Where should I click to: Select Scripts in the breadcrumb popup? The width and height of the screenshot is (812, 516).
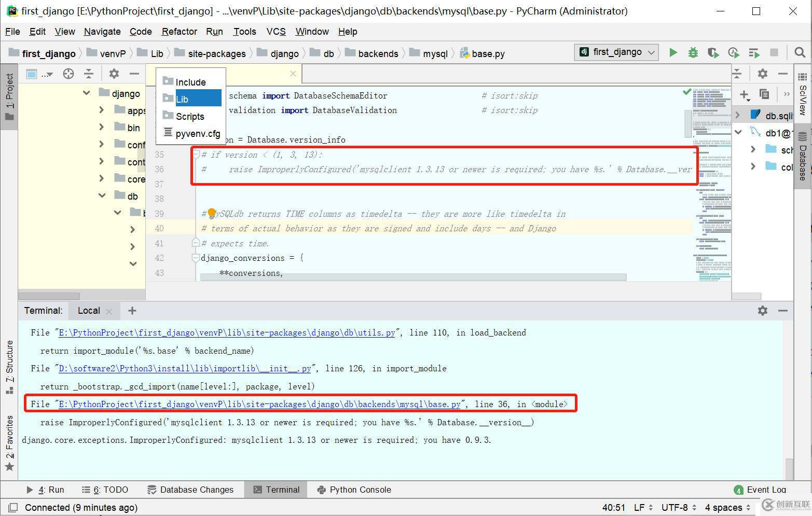point(190,116)
